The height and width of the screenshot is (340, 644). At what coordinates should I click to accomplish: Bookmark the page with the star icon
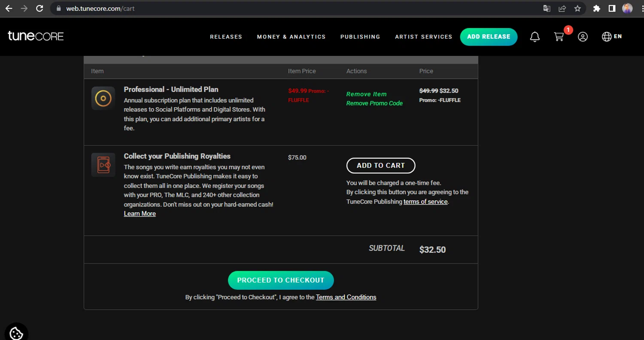coord(577,8)
